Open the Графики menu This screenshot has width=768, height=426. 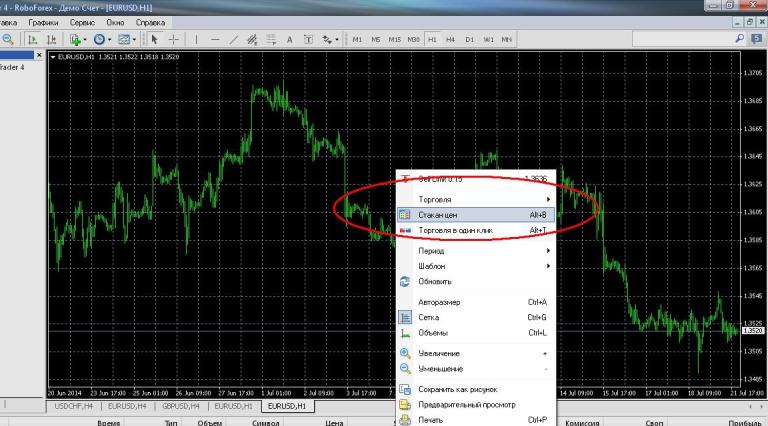coord(43,23)
